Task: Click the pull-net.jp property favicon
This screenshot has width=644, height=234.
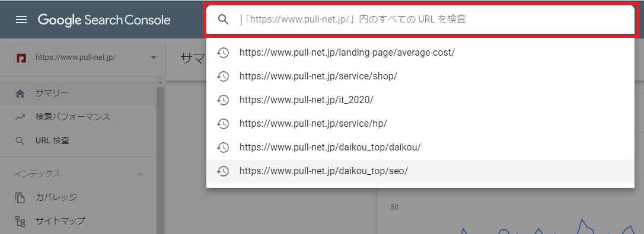Action: (20, 57)
